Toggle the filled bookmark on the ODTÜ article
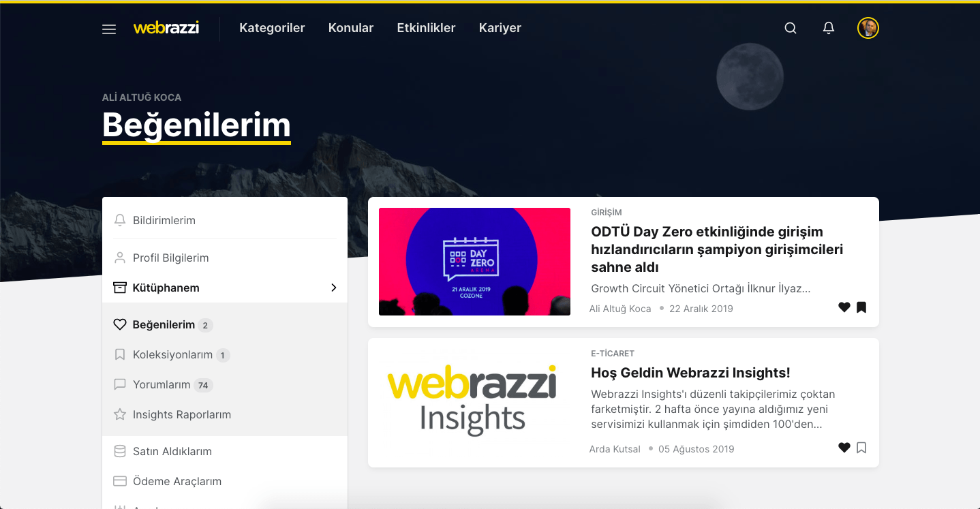Viewport: 980px width, 509px height. pyautogui.click(x=861, y=307)
